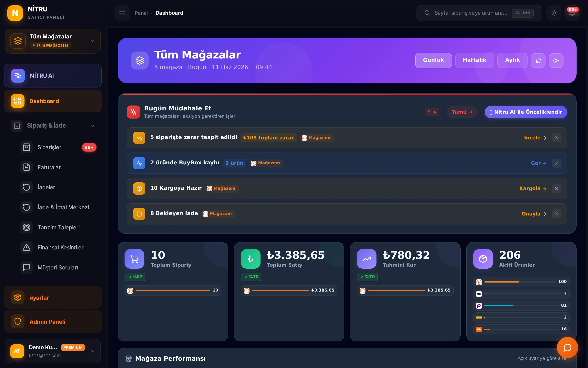
Task: Open İade & İptal Merkezi
Action: pos(58,207)
